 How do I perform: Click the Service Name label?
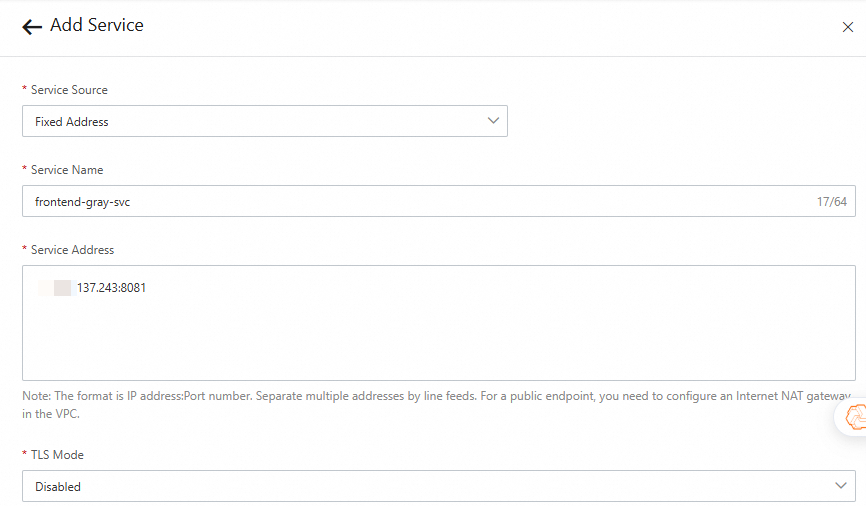click(x=67, y=170)
